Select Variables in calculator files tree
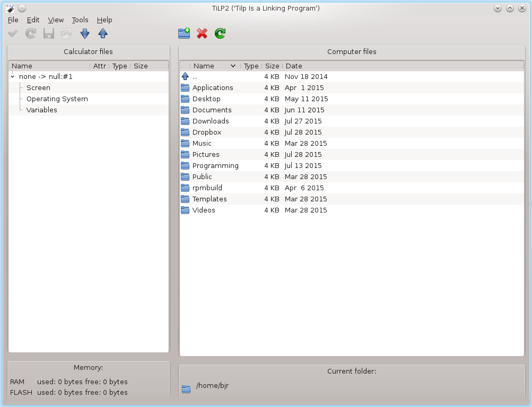This screenshot has height=407, width=532. pos(42,110)
